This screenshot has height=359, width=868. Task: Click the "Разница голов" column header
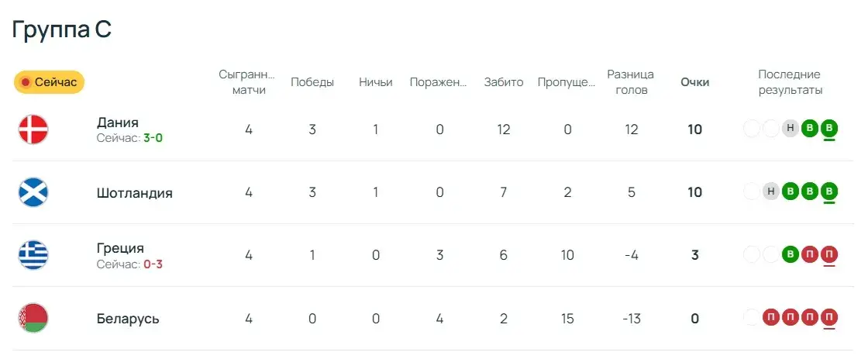pos(630,82)
